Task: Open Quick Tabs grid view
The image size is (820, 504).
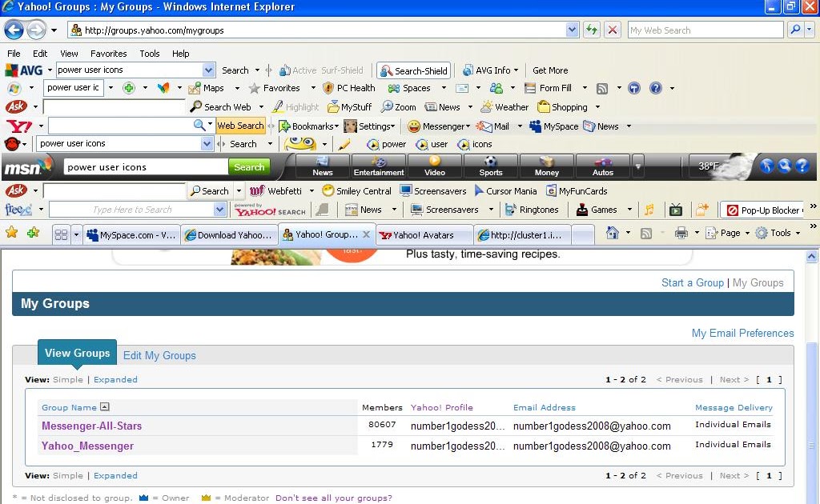Action: [x=61, y=234]
